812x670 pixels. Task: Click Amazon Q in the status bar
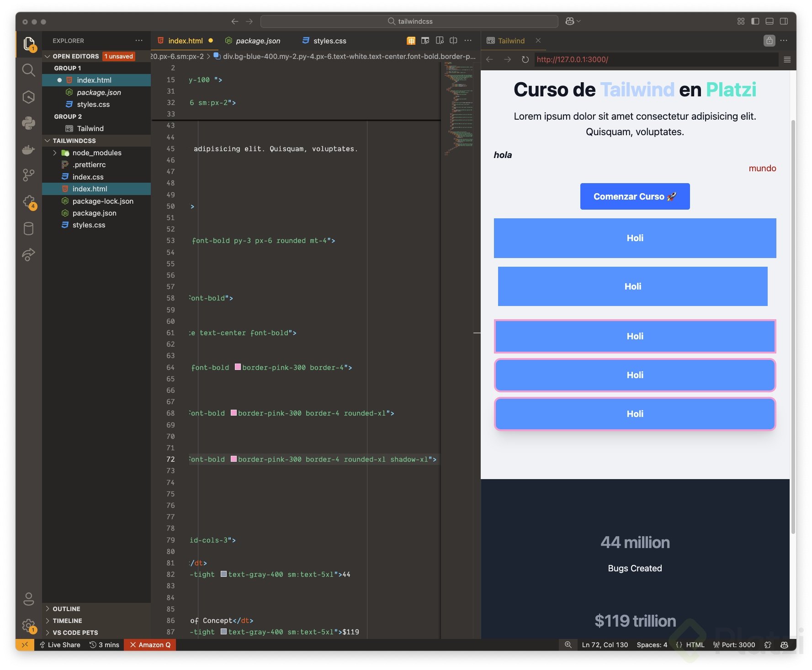point(150,645)
